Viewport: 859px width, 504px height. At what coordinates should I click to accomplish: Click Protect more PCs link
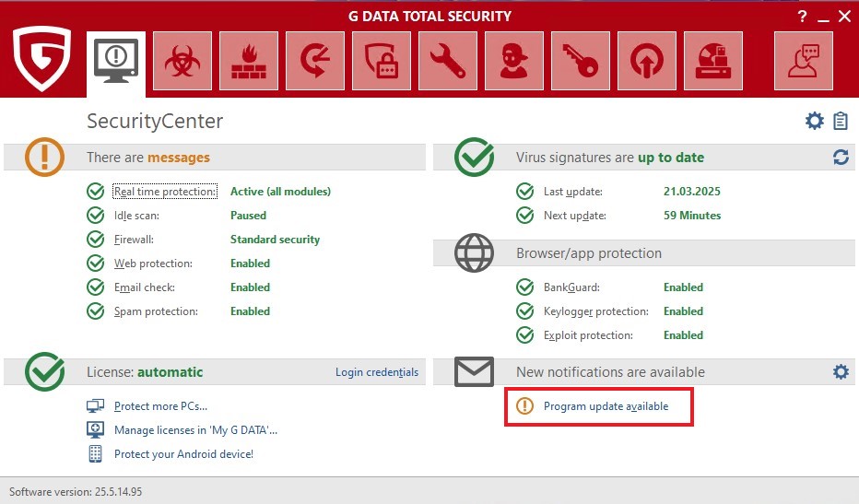pos(160,406)
